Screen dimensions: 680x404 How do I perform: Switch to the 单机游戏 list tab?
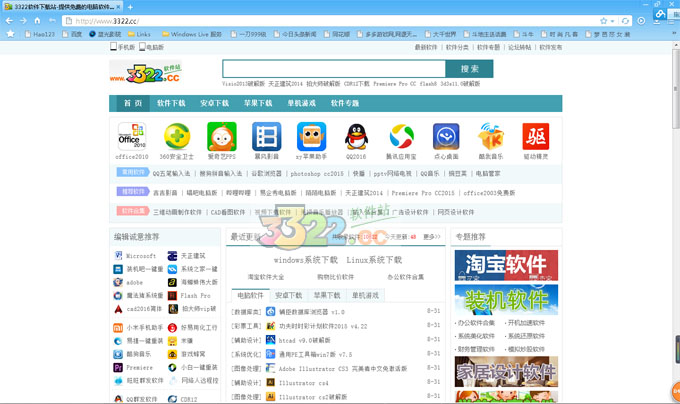[366, 296]
